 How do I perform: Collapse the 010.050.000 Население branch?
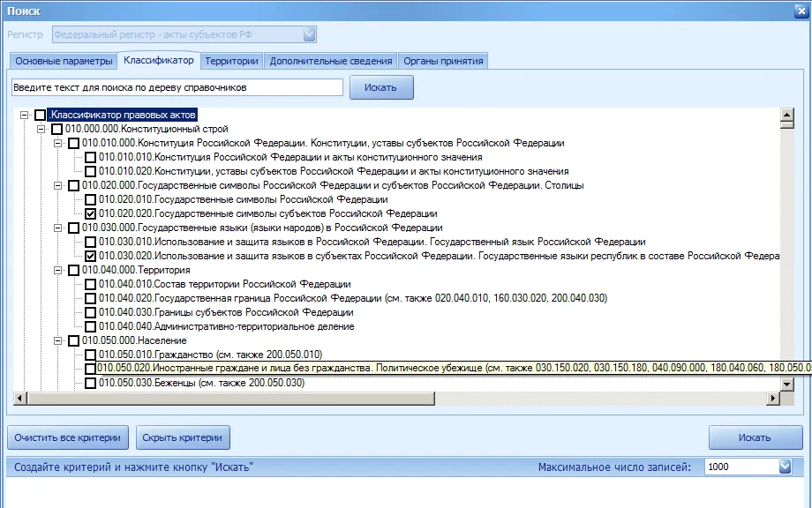(x=58, y=340)
